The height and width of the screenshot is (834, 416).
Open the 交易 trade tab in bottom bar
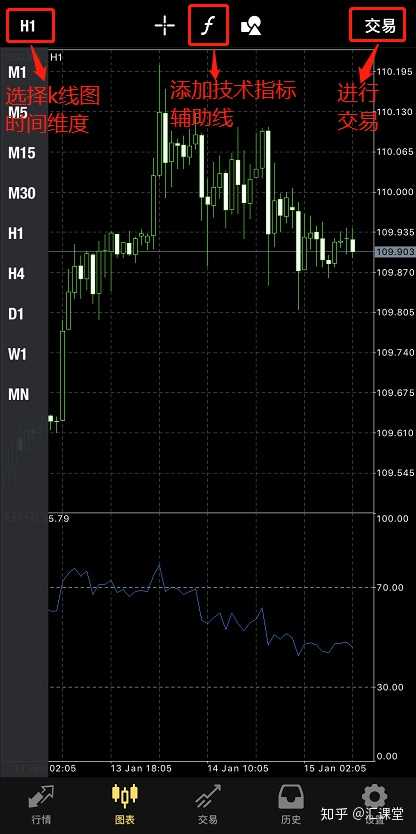click(x=207, y=804)
